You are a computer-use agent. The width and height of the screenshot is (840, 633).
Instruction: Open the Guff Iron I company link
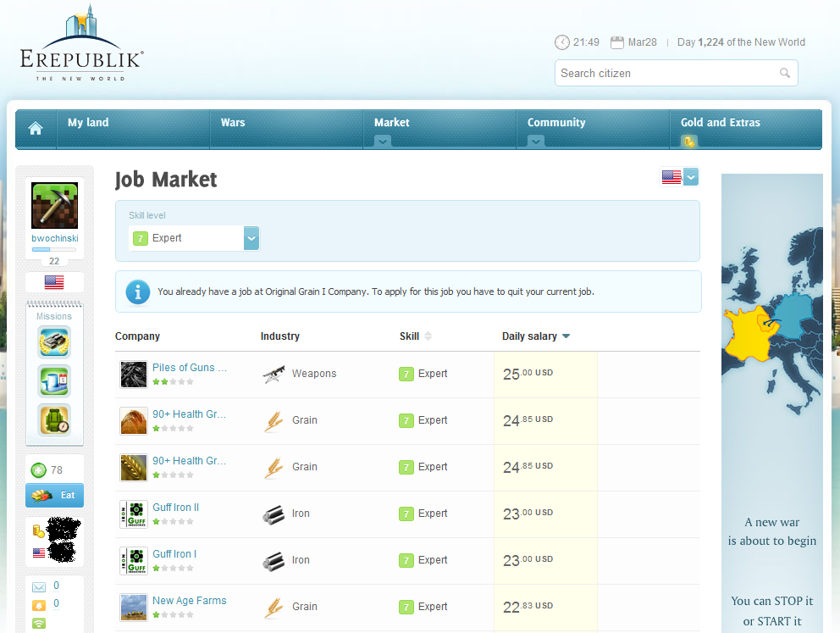point(174,554)
